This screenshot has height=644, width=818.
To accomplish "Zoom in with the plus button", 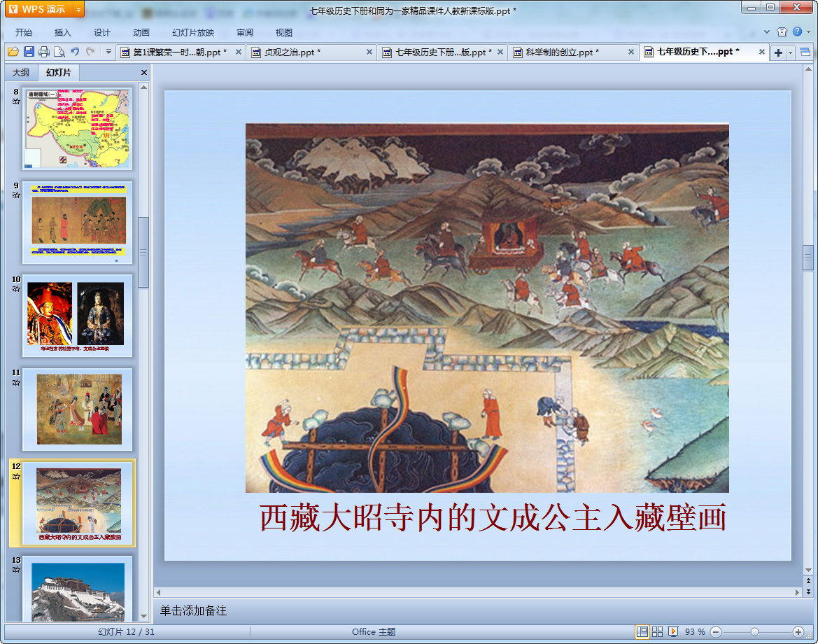I will [798, 632].
